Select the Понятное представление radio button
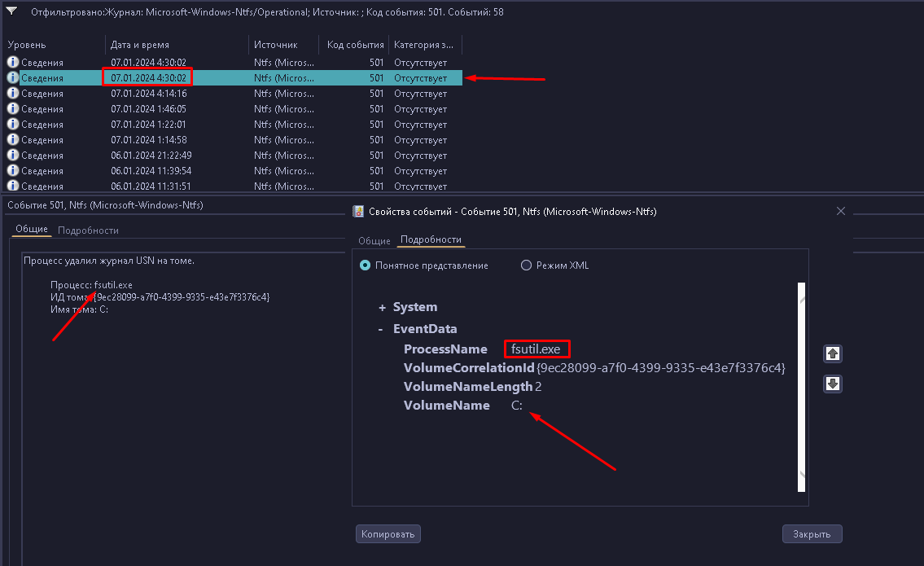 [366, 265]
